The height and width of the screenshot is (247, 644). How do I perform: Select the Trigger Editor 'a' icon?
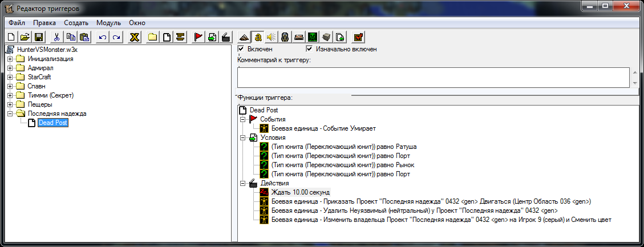point(257,38)
